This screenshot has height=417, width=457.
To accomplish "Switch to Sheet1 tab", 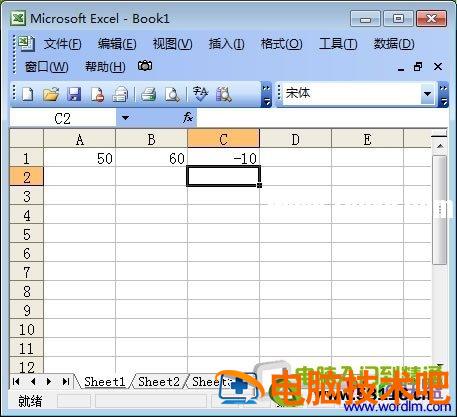I will pos(105,381).
